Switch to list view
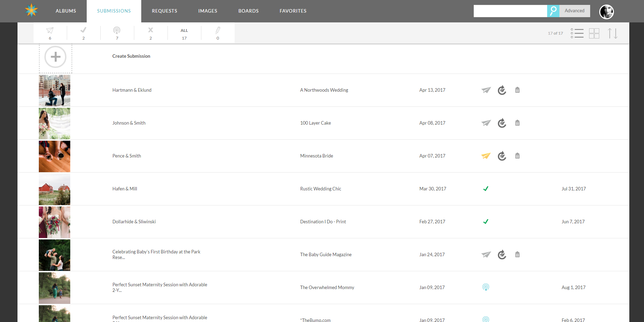Viewport: 644px width, 322px height. [x=577, y=33]
